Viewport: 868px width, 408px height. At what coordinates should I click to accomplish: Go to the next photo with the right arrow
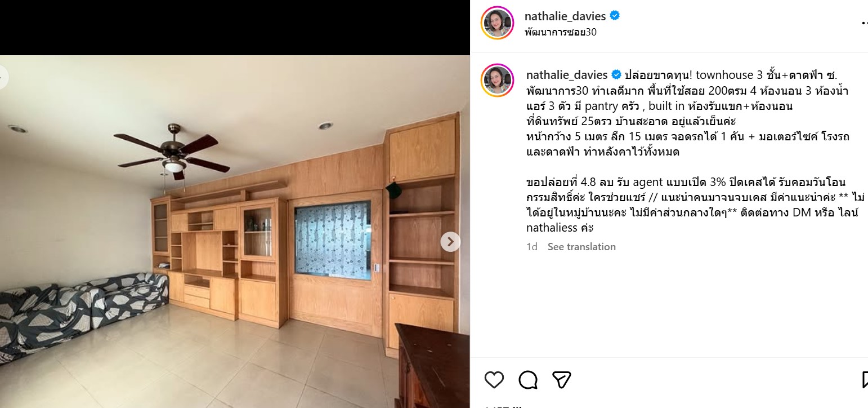click(450, 242)
